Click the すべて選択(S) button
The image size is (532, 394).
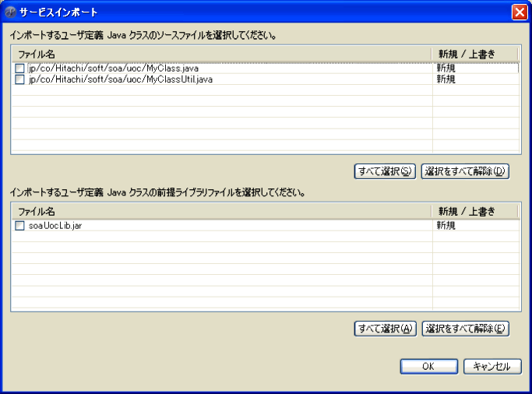385,171
